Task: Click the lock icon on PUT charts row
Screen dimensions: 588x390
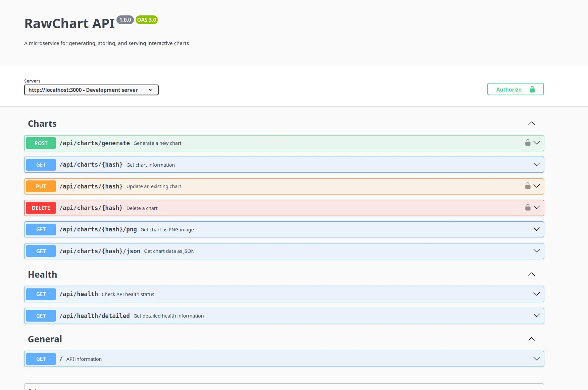Action: [x=528, y=186]
